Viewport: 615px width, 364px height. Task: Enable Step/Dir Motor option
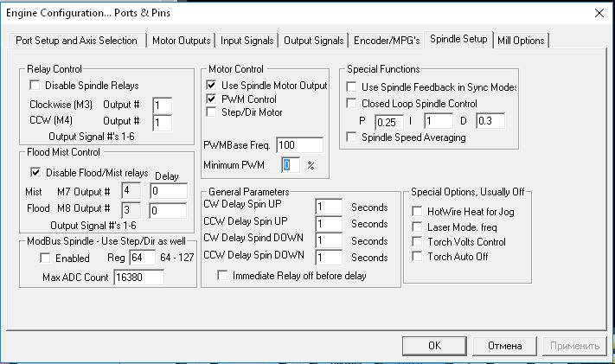coord(212,112)
